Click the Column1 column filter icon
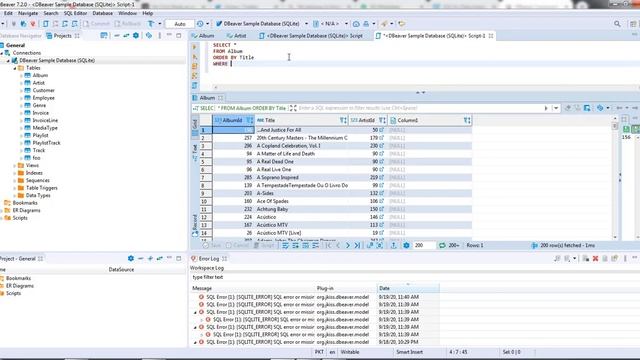Viewport: 640px width, 360px height. [x=467, y=120]
